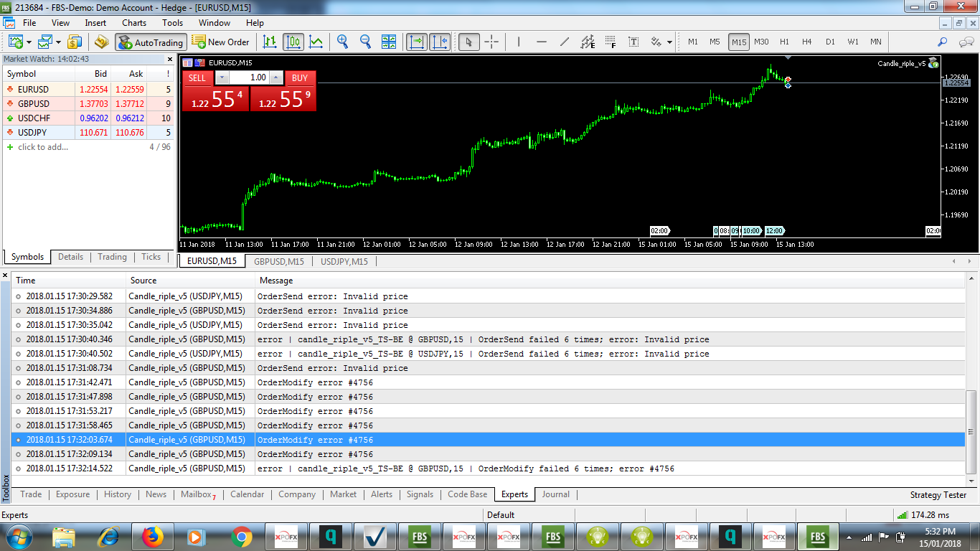Close the Market Watch panel
The height and width of the screenshot is (551, 980).
tap(170, 59)
